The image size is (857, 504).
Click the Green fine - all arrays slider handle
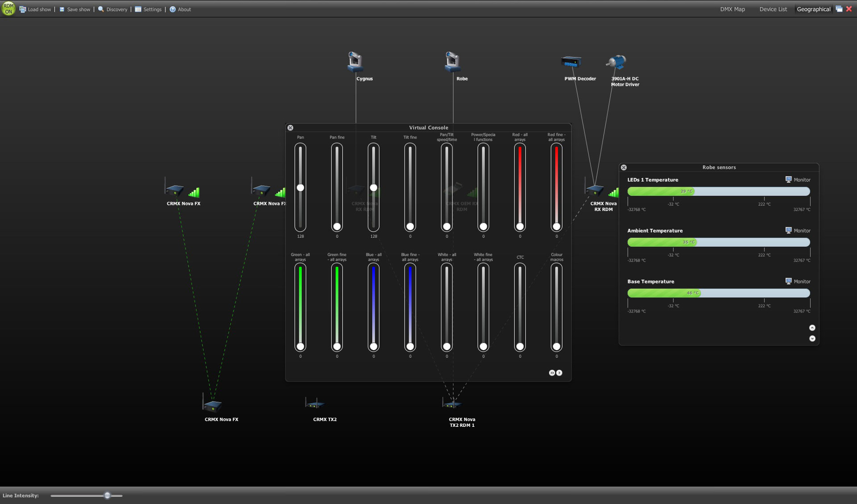coord(337,347)
